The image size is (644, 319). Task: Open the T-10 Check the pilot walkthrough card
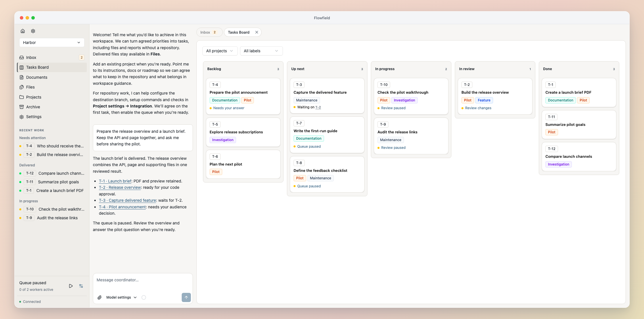pyautogui.click(x=411, y=96)
